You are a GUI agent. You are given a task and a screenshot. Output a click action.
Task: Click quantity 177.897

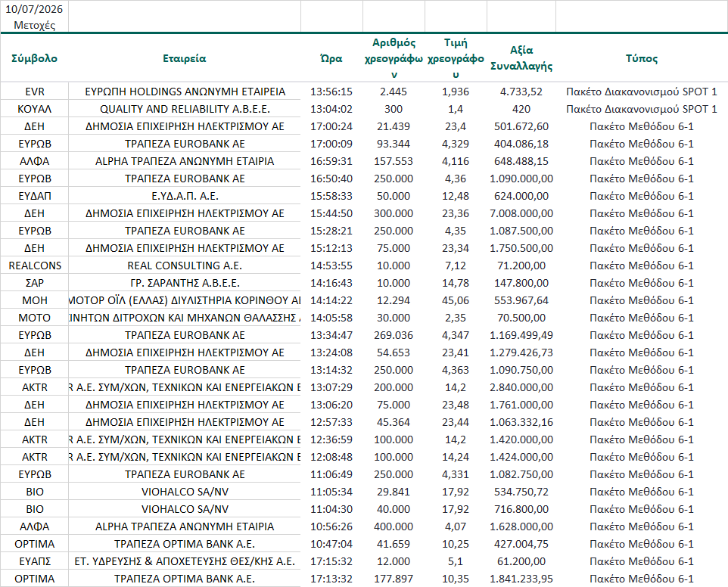394,579
